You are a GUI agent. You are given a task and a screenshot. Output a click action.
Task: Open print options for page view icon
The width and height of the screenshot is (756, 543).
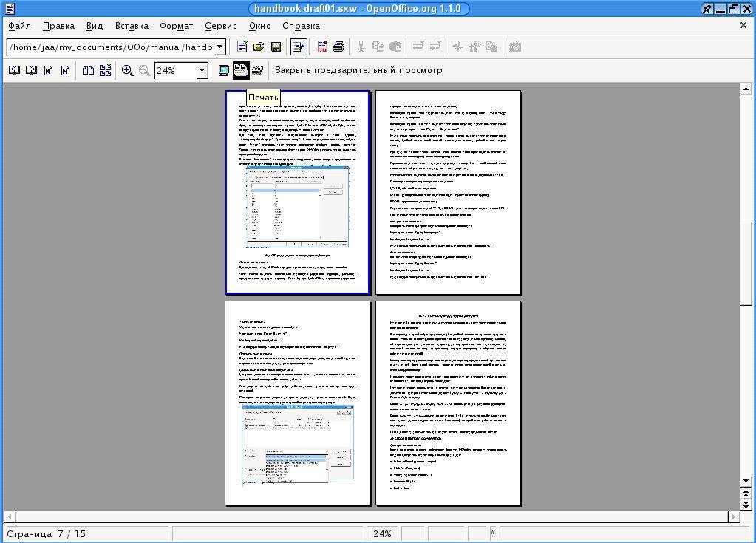tap(257, 70)
